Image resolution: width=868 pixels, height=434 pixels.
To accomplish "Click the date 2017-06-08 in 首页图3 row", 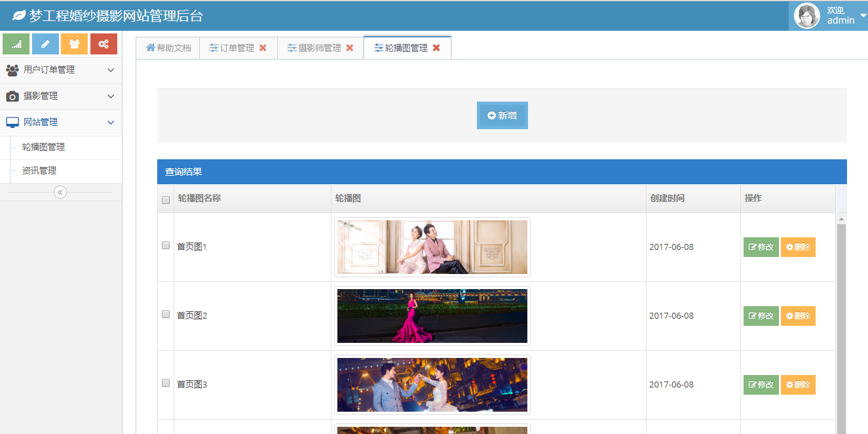I will point(671,385).
